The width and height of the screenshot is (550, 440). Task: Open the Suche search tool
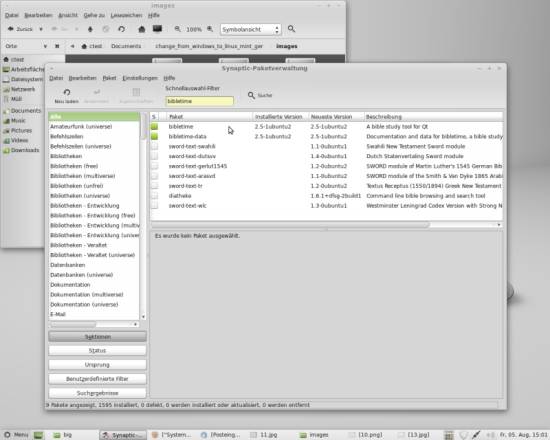tap(260, 95)
